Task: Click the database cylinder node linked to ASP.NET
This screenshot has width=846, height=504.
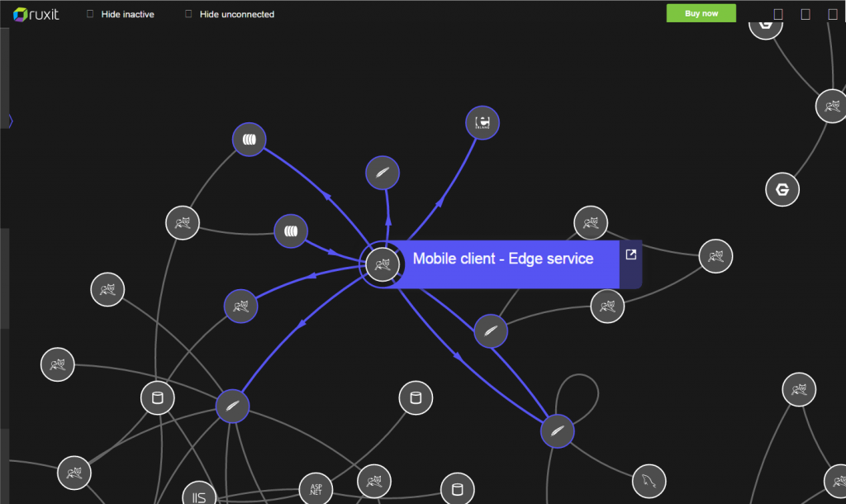Action: pyautogui.click(x=416, y=398)
